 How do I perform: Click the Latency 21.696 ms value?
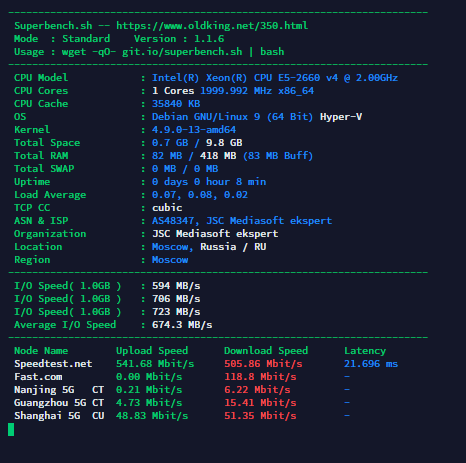371,364
